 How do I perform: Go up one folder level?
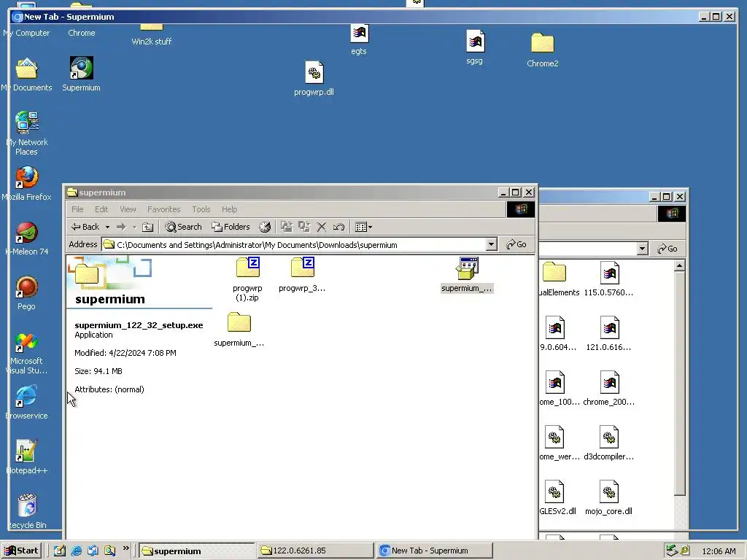(x=147, y=227)
